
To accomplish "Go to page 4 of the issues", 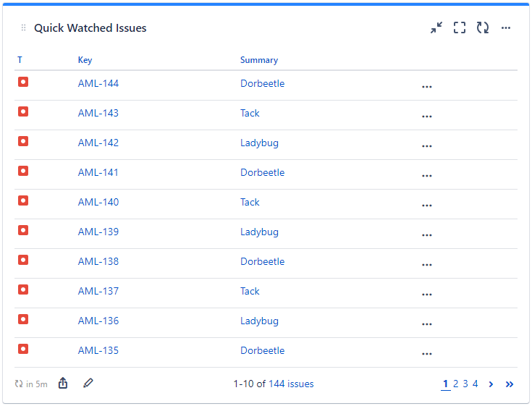I will pyautogui.click(x=476, y=384).
